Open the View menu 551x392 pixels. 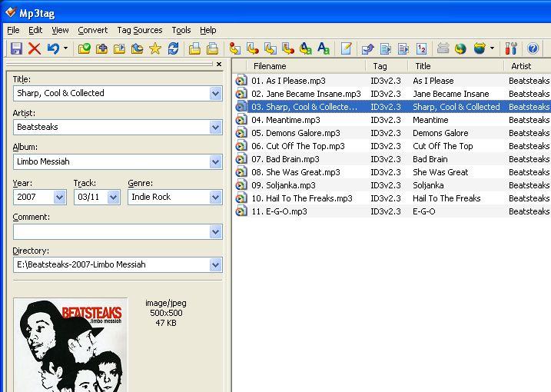(60, 30)
